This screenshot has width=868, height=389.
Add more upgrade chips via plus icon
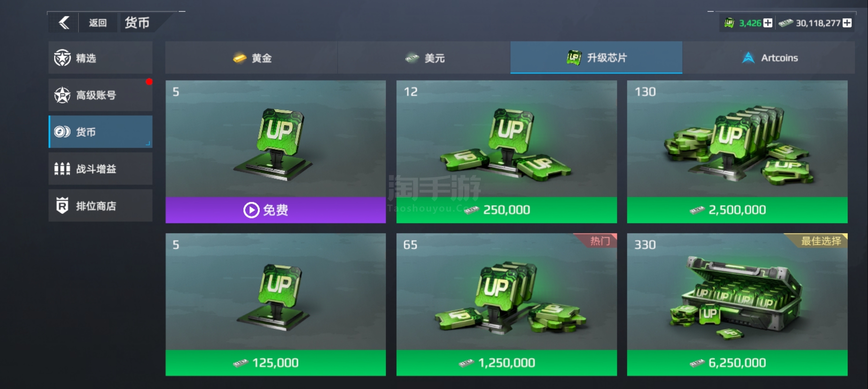pyautogui.click(x=768, y=23)
